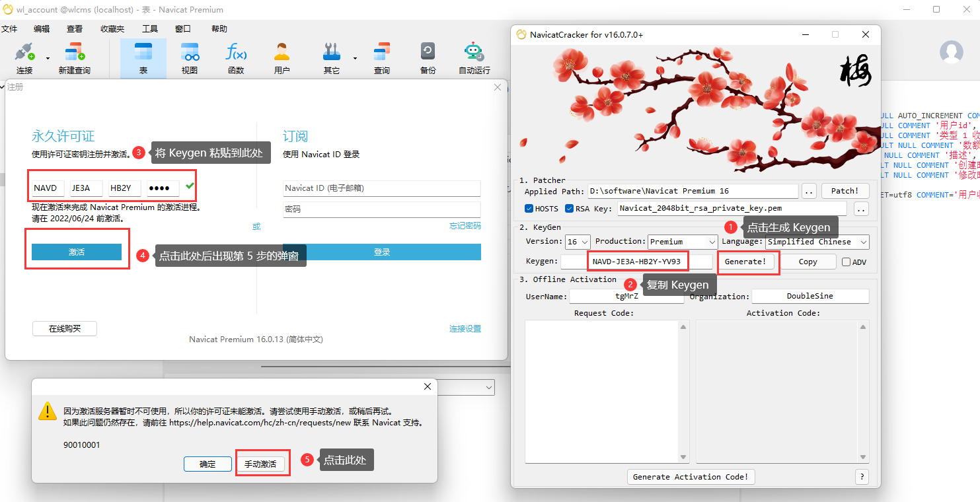The image size is (980, 502).
Task: Click the 密码 password input field
Action: tap(382, 209)
